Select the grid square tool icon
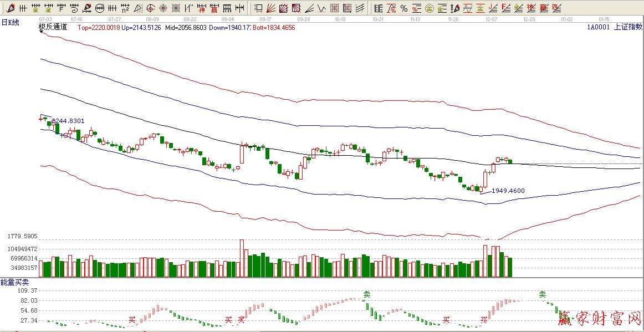This screenshot has width=644, height=332. (x=334, y=8)
